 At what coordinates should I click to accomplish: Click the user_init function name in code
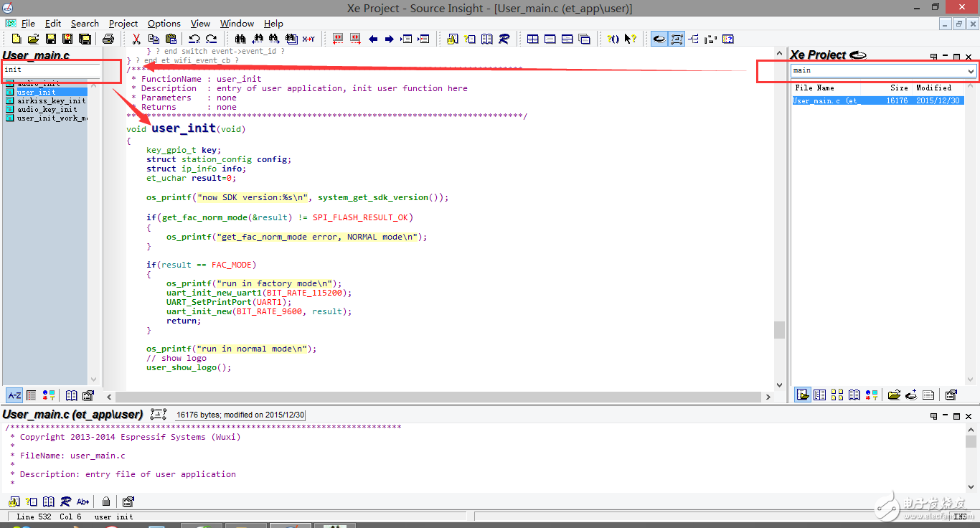pyautogui.click(x=184, y=128)
